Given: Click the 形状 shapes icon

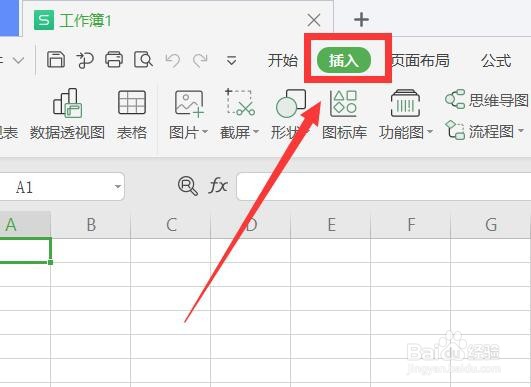Looking at the screenshot, I should 291,103.
